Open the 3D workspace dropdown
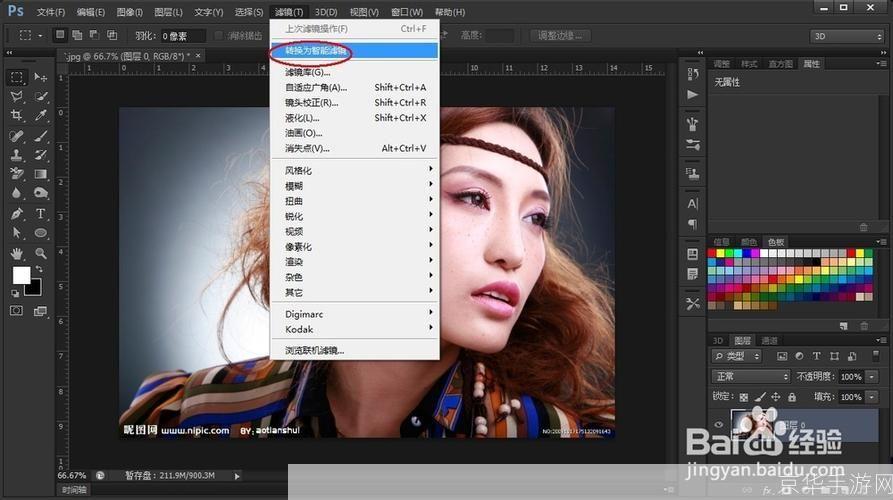Screen dimensions: 893x500 point(846,36)
